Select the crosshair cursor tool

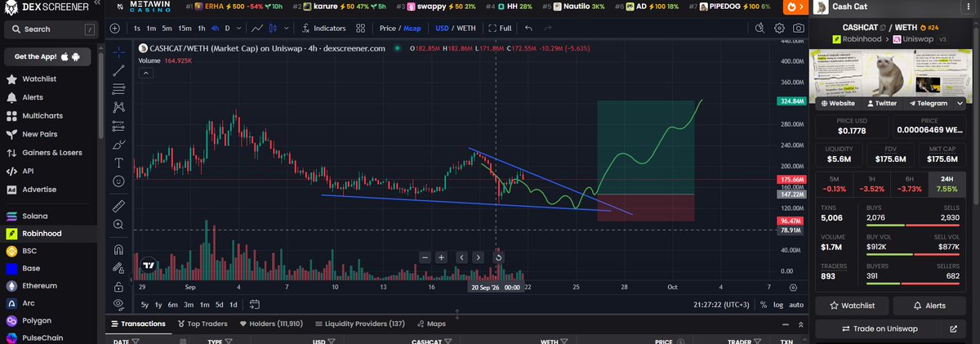(119, 51)
